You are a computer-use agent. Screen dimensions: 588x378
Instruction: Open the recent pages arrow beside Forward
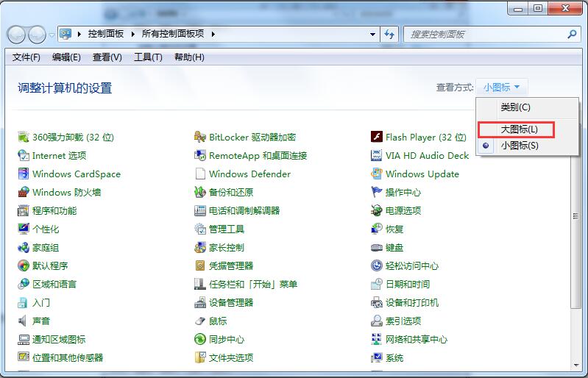point(52,35)
